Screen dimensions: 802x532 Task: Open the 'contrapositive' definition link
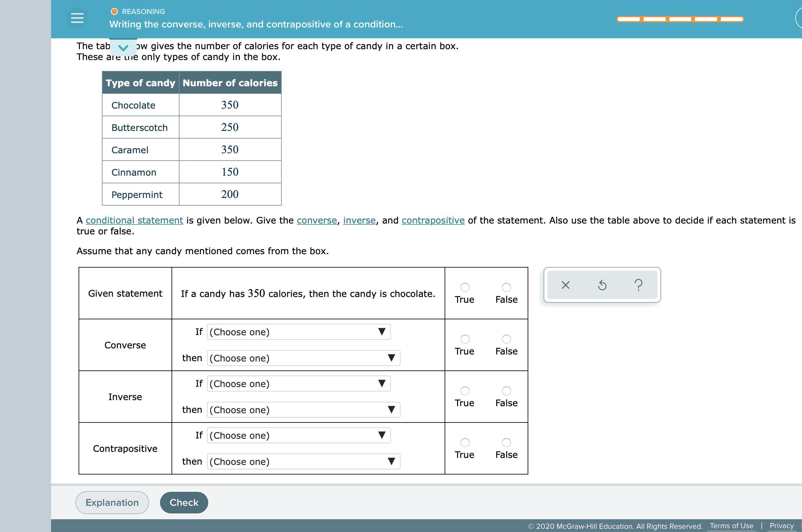click(433, 221)
